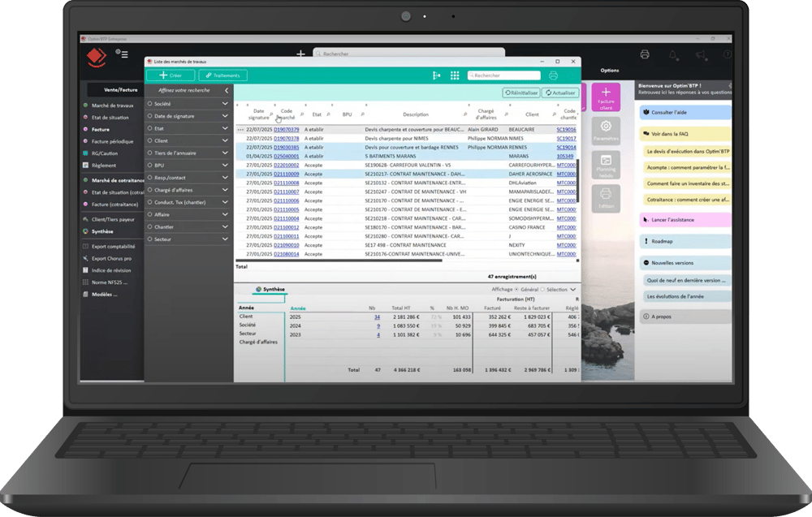This screenshot has height=517, width=812.
Task: Select the BPU filter radio circle
Action: point(149,165)
